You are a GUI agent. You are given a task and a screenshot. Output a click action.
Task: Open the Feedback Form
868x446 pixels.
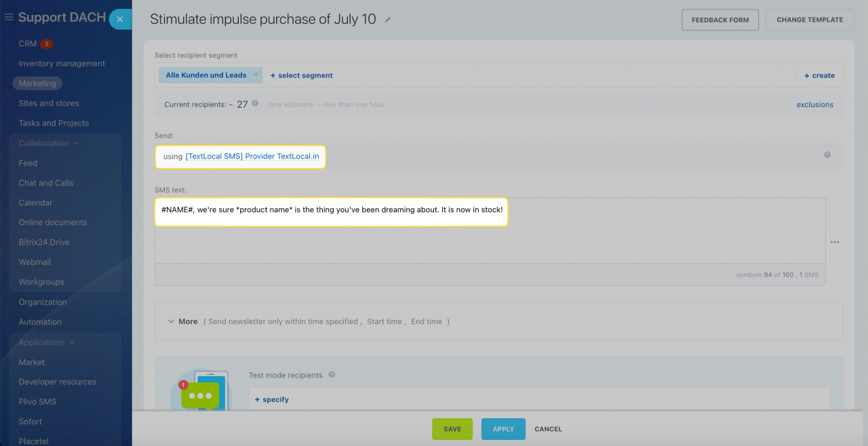pyautogui.click(x=719, y=19)
